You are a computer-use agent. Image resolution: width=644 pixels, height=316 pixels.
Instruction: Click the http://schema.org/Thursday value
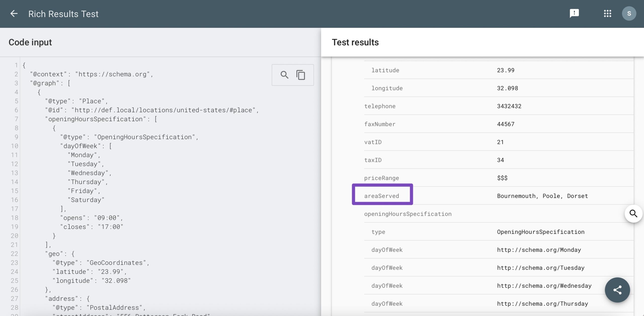[x=542, y=304]
